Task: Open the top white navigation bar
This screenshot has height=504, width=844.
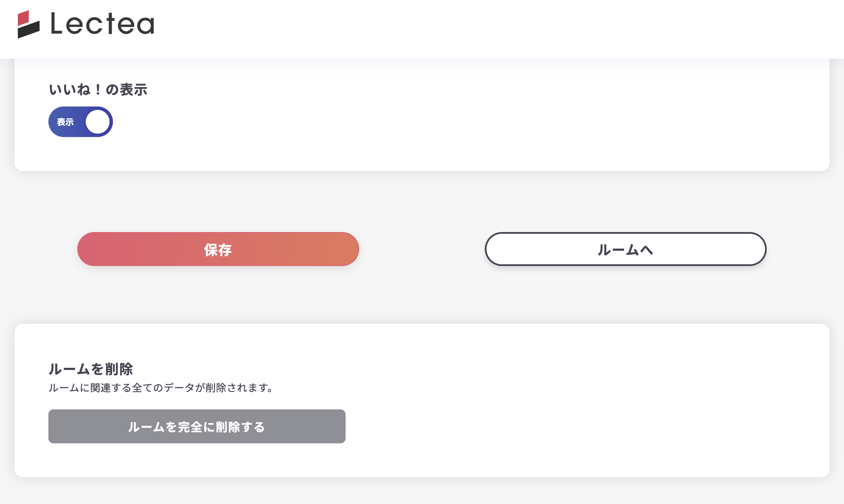Action: coord(422,28)
